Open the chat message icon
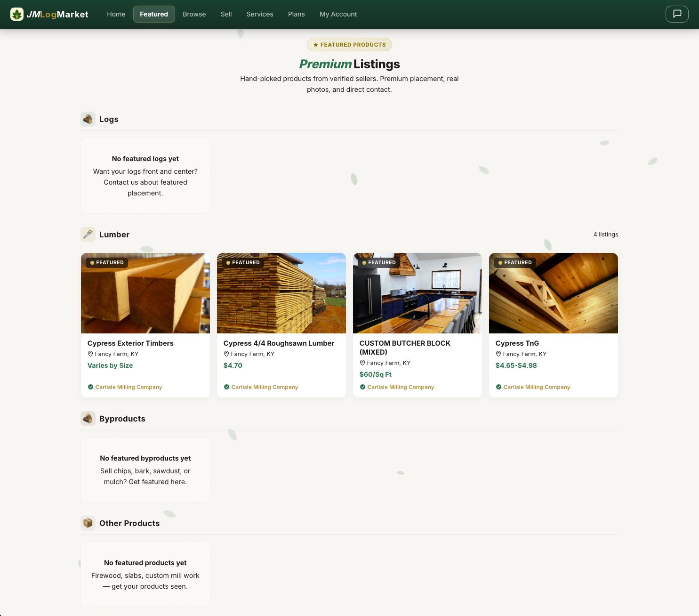The image size is (699, 616). click(x=676, y=14)
